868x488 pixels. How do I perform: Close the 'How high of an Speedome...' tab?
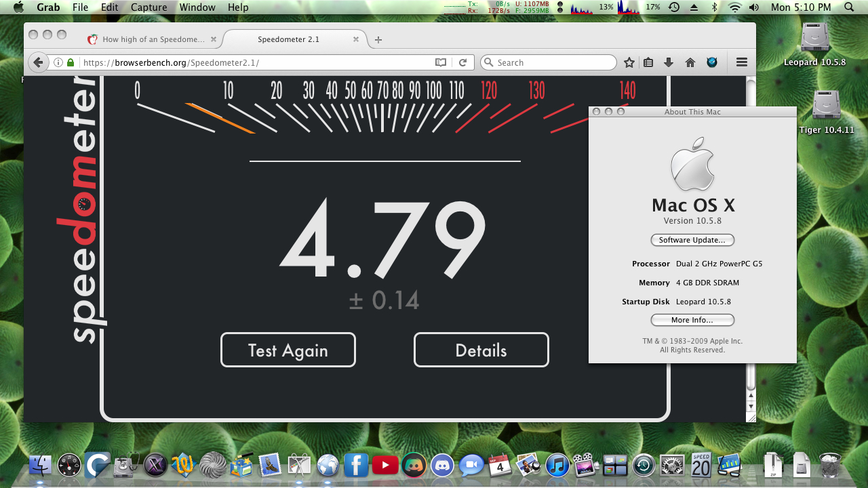pos(214,39)
